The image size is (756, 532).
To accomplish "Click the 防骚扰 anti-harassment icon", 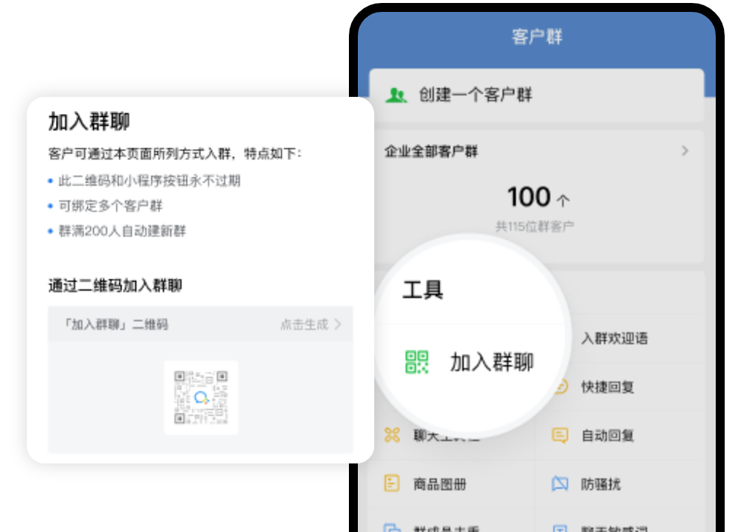I will pyautogui.click(x=560, y=484).
